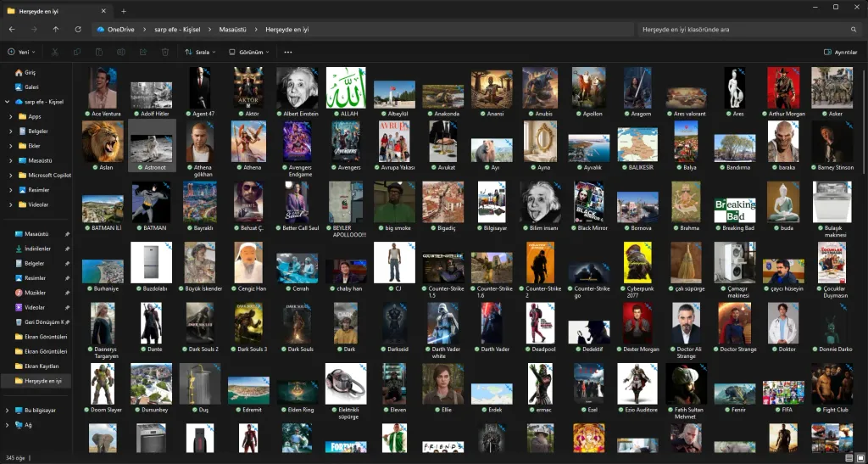868x464 pixels.
Task: Expand the Ekler folder node
Action: (10, 146)
